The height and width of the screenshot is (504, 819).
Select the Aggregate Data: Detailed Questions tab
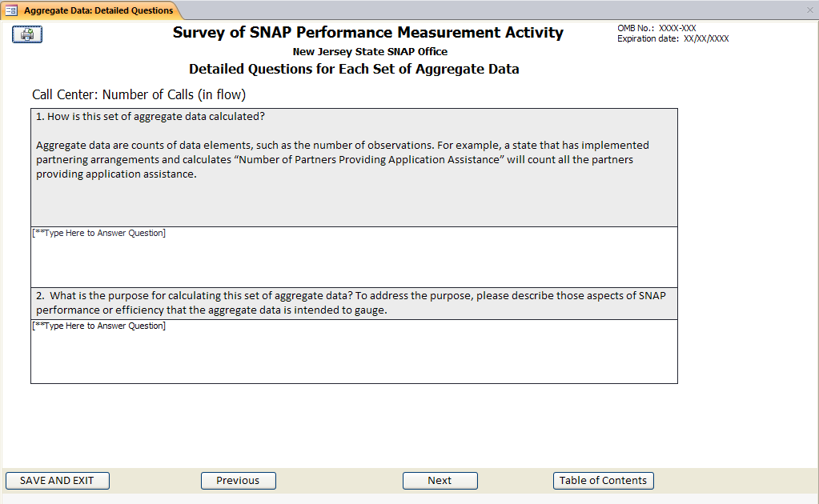(x=98, y=10)
